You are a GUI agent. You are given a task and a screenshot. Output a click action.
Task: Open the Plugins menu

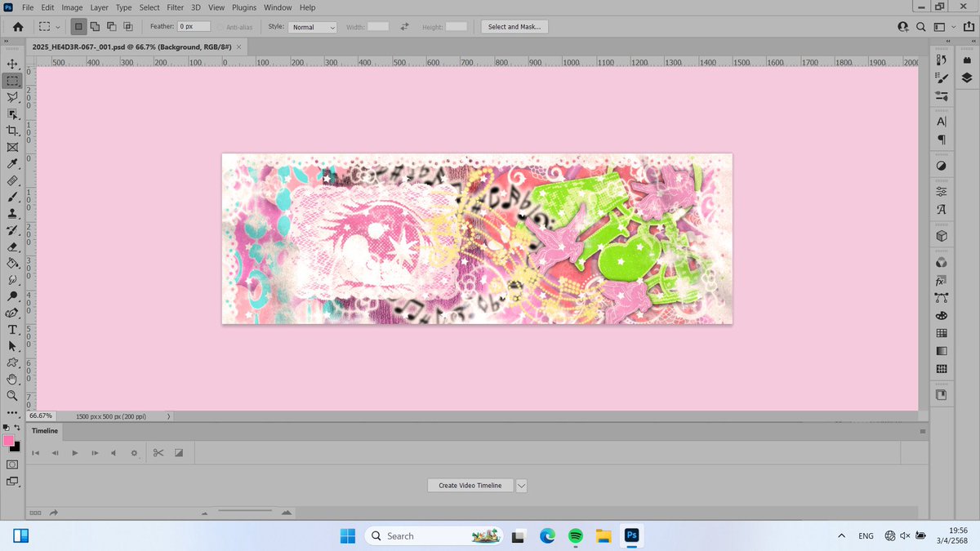point(244,7)
